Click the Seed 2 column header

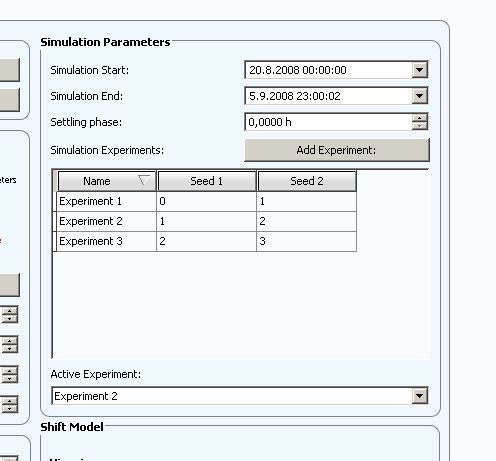(307, 181)
